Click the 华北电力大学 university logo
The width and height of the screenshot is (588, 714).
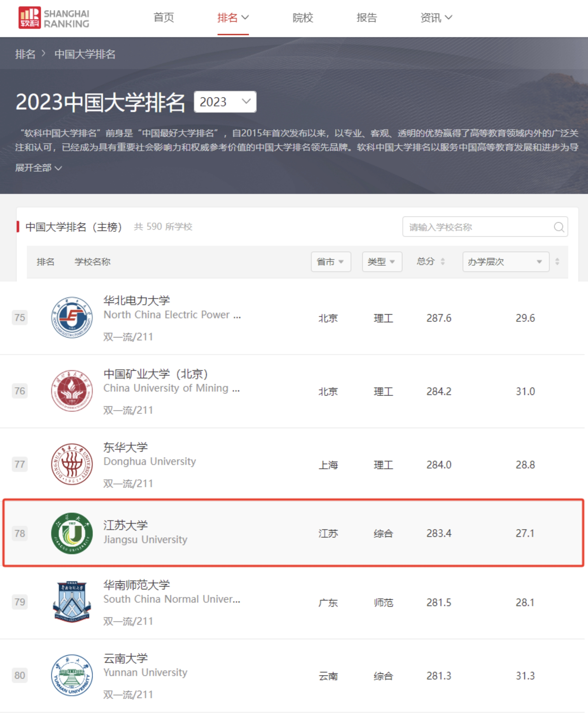[72, 318]
